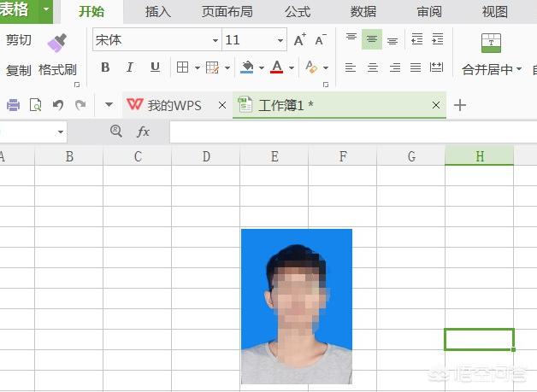Open fill color dropdown arrow
Viewport: 537px width, 392px height.
[x=262, y=67]
